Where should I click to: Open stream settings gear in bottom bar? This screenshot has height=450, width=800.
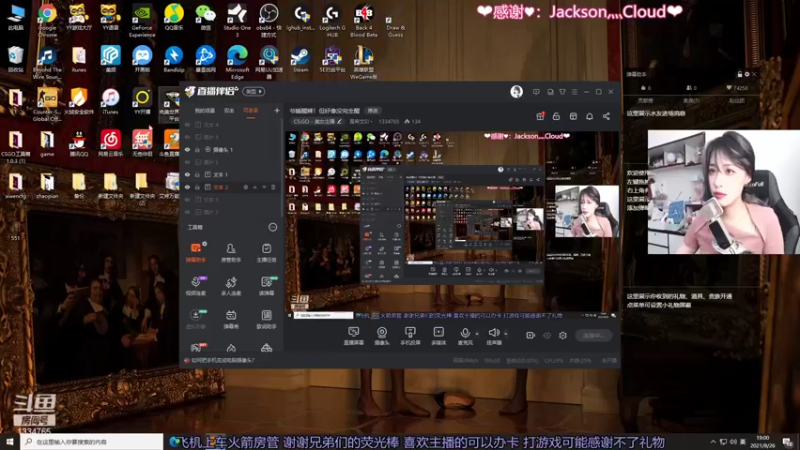coord(563,335)
